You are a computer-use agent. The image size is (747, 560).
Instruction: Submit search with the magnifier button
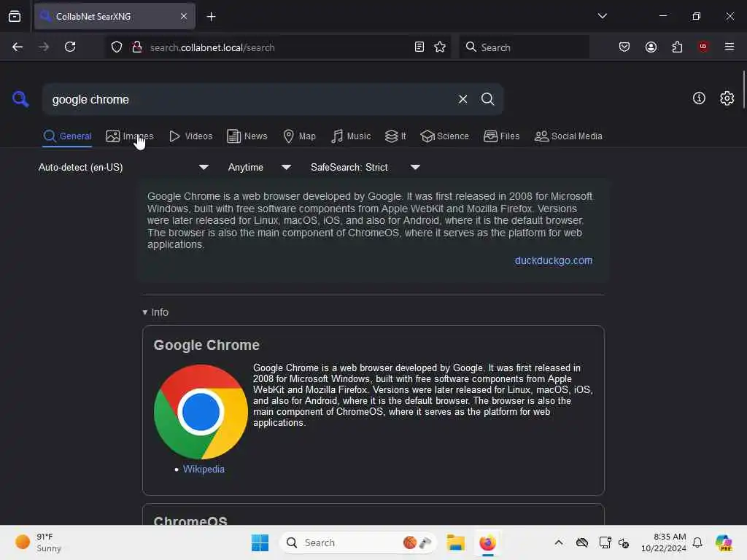pos(487,99)
